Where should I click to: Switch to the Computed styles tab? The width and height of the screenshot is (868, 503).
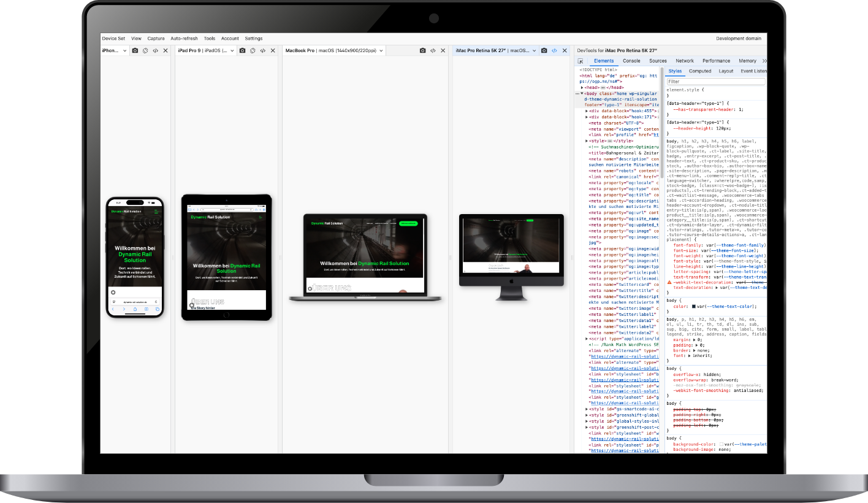pyautogui.click(x=699, y=71)
